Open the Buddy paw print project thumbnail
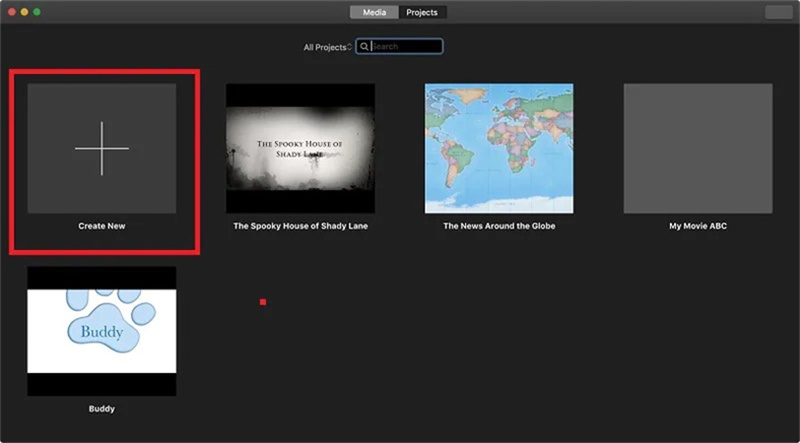Viewport: 800px width, 443px height. pyautogui.click(x=102, y=330)
